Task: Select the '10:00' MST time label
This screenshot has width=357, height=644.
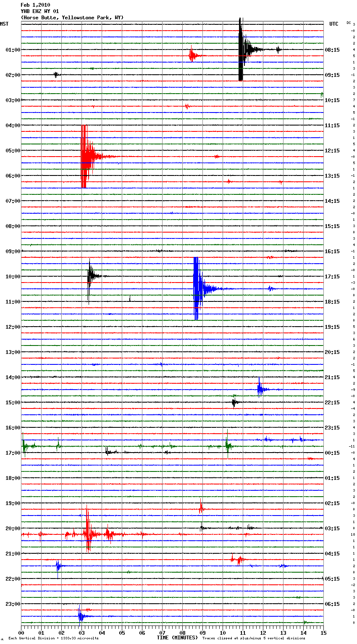Action: point(13,277)
